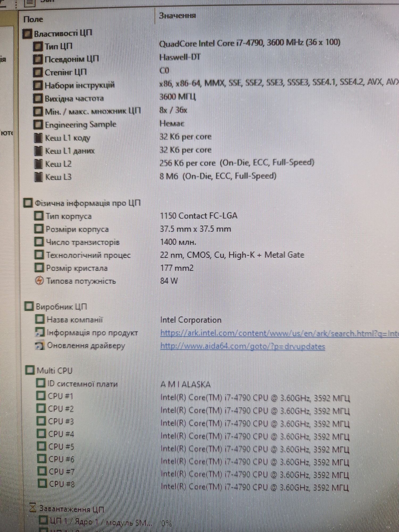This screenshot has width=399, height=532.
Task: Select the 8x / 36x multiplier value
Action: (x=173, y=110)
